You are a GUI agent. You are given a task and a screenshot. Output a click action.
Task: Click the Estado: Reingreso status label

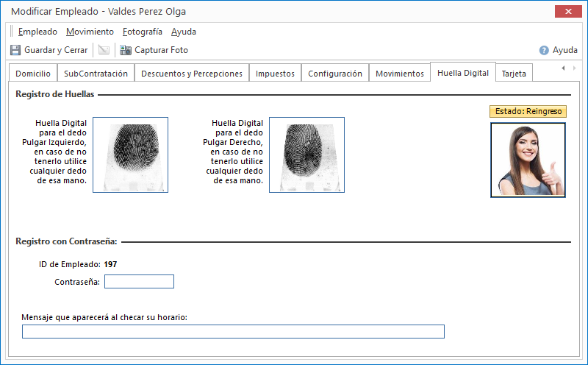[528, 111]
